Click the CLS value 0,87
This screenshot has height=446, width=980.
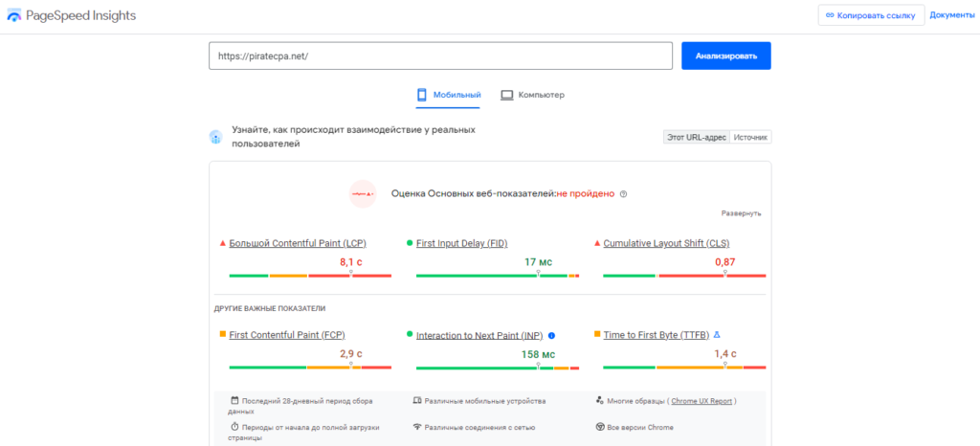[725, 261]
